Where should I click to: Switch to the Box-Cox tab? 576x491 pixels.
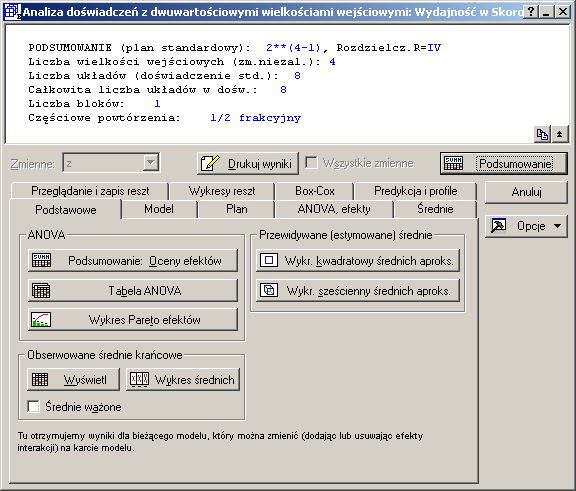click(x=315, y=191)
